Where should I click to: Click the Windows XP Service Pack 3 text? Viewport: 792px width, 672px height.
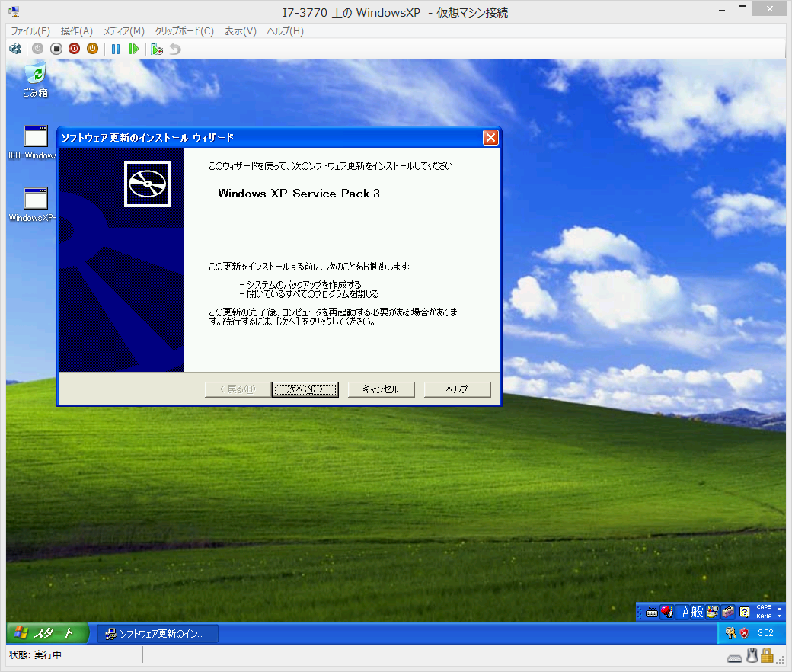coord(299,194)
